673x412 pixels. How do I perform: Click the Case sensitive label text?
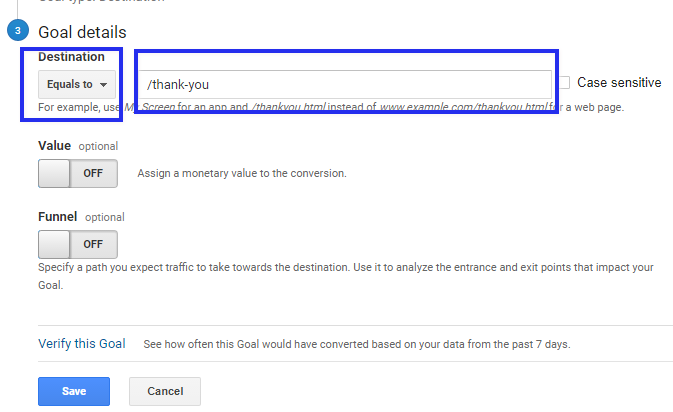pos(619,82)
